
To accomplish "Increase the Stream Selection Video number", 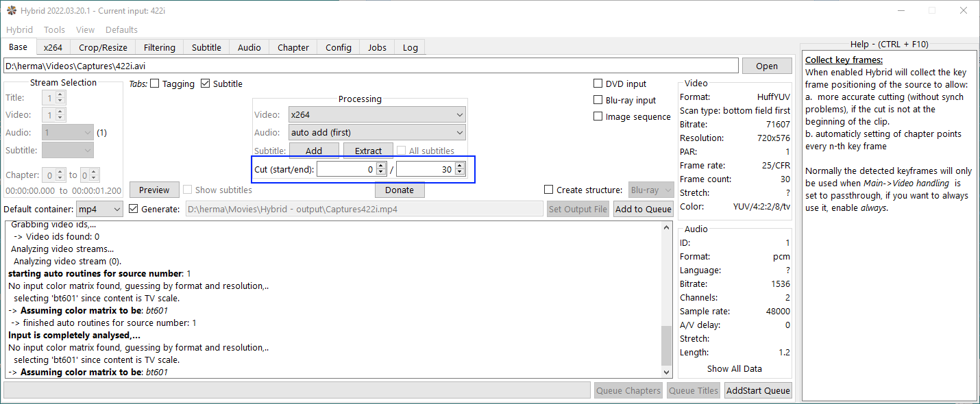I will (x=60, y=112).
